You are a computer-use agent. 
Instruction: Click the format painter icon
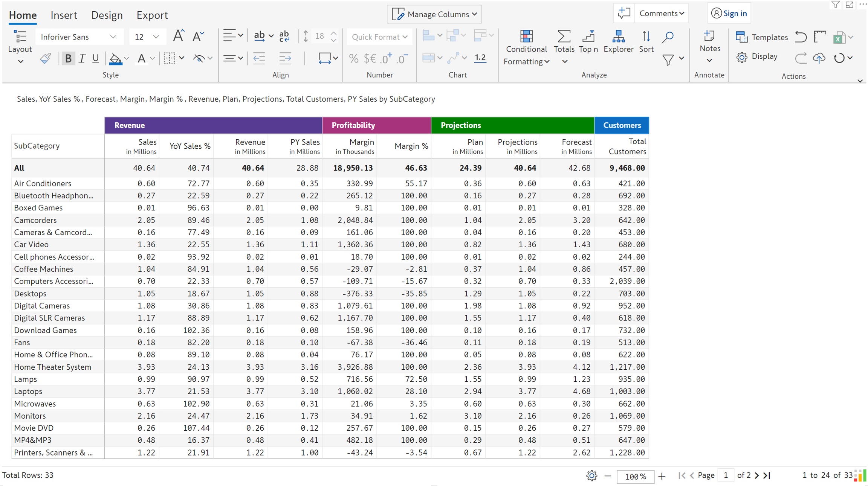pos(45,58)
